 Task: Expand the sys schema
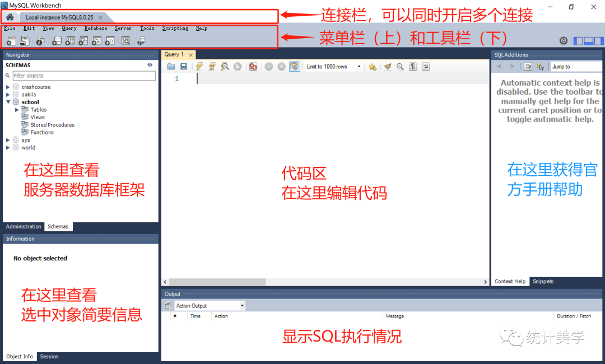click(8, 140)
